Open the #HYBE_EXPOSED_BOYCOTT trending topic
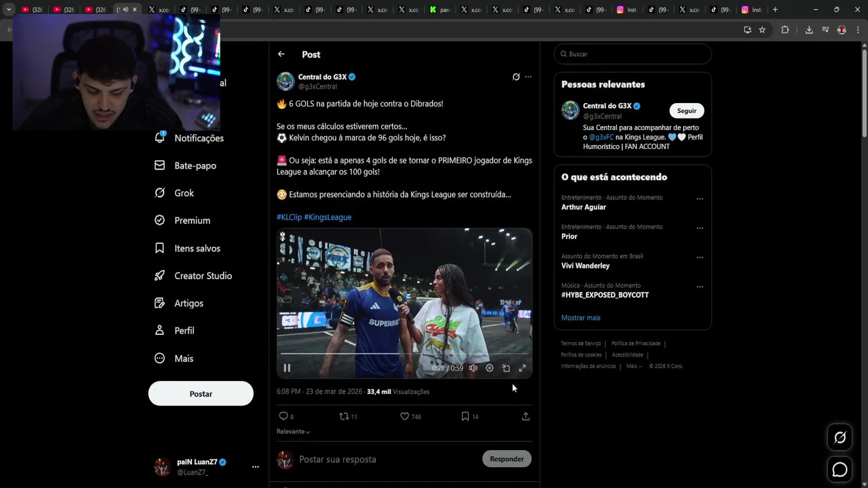868x488 pixels. point(605,296)
